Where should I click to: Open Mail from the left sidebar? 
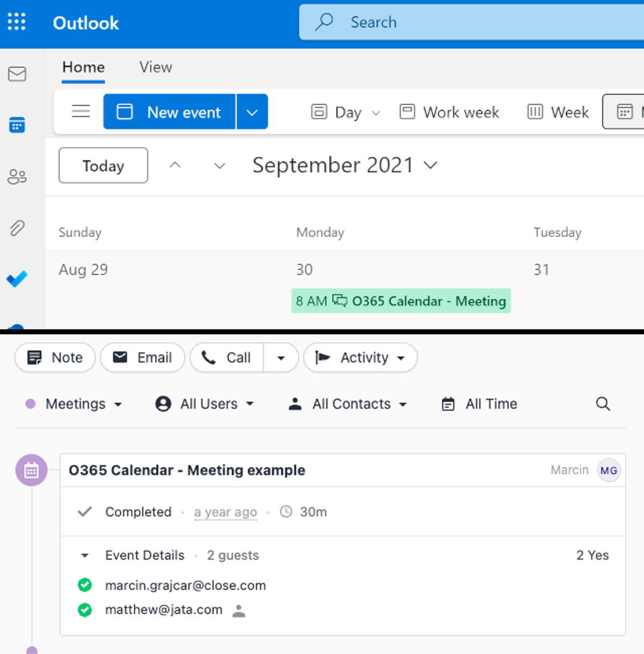coord(17,74)
